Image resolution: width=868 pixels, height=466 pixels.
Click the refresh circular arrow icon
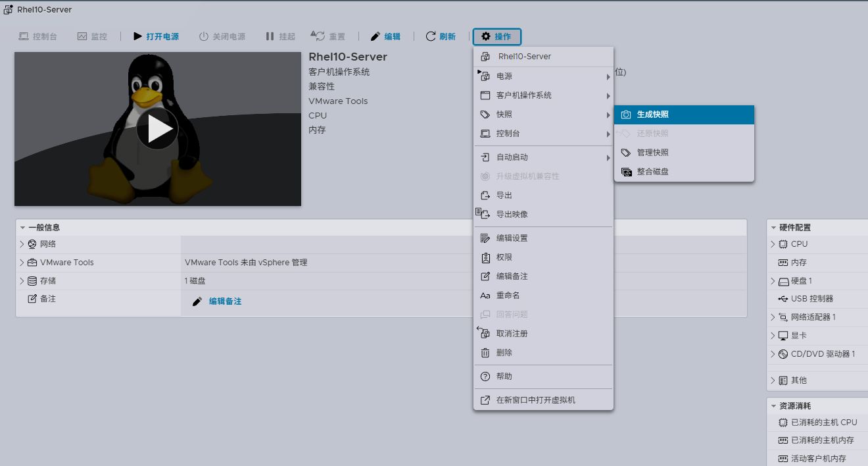click(431, 36)
